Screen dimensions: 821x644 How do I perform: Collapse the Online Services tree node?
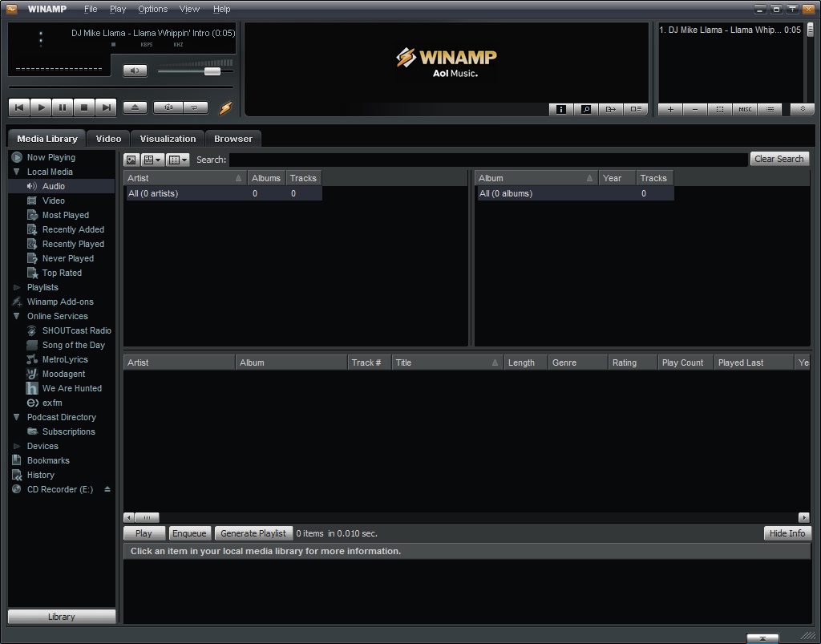pos(16,316)
